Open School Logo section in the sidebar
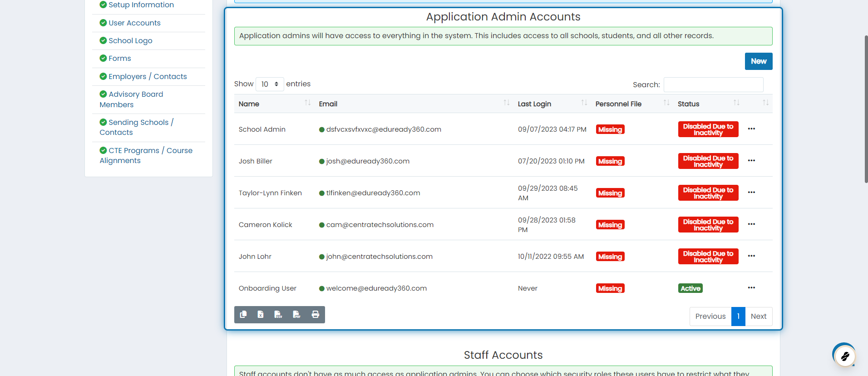This screenshot has width=868, height=376. tap(130, 40)
